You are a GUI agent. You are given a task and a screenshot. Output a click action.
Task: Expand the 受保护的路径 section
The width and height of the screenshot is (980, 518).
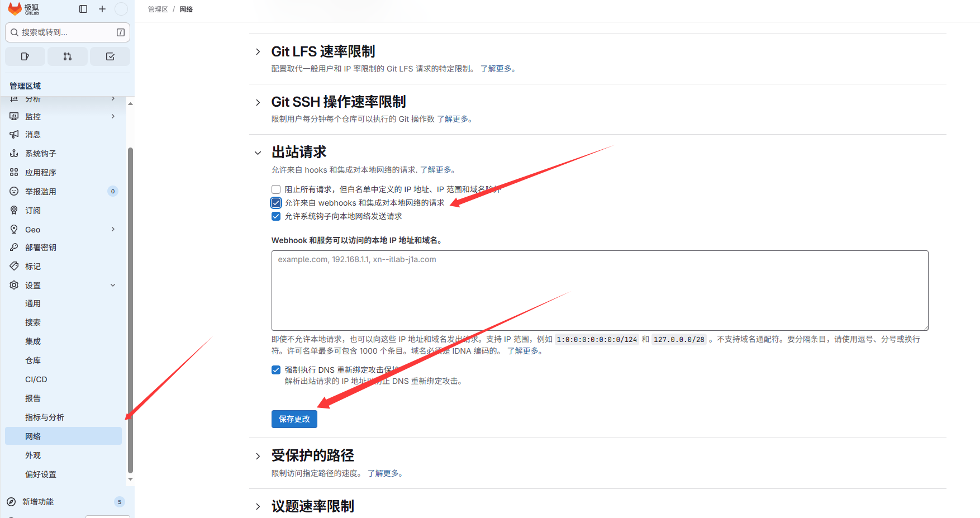[x=258, y=456]
